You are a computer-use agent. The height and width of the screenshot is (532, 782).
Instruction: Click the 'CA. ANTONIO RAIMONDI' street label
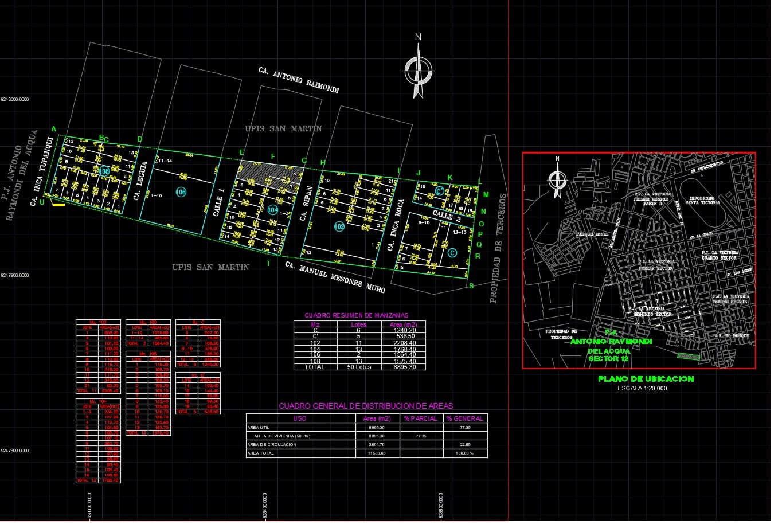coord(299,80)
